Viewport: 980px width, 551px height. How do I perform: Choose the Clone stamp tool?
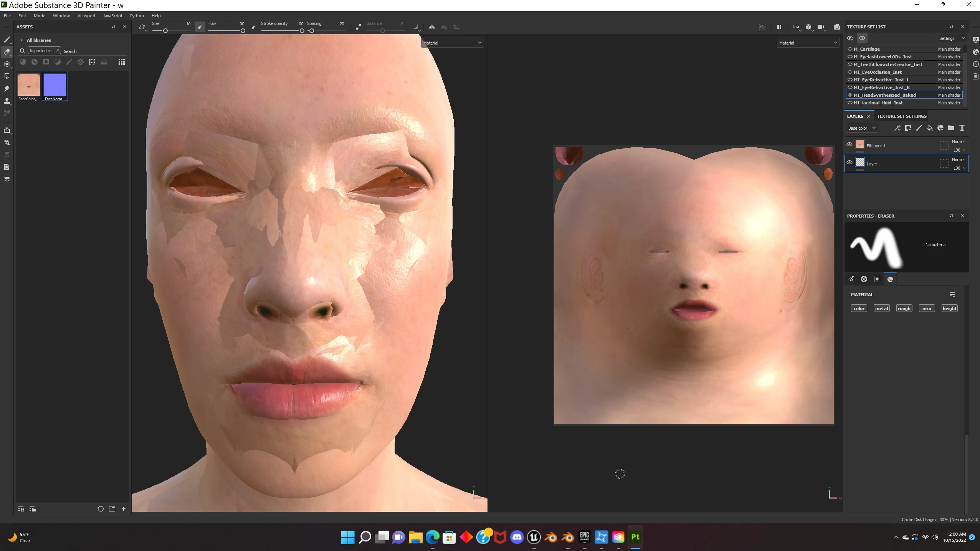[7, 101]
